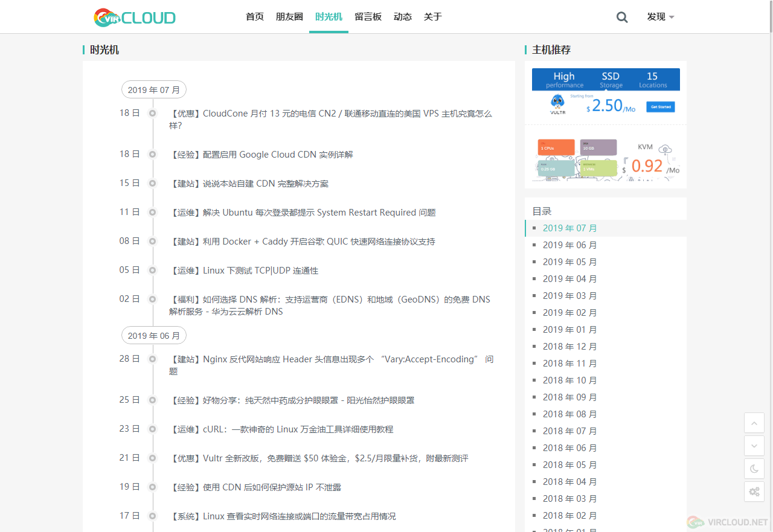Open the Nginx Vary:Accept-Encoding article
This screenshot has width=773, height=532.
click(331, 365)
